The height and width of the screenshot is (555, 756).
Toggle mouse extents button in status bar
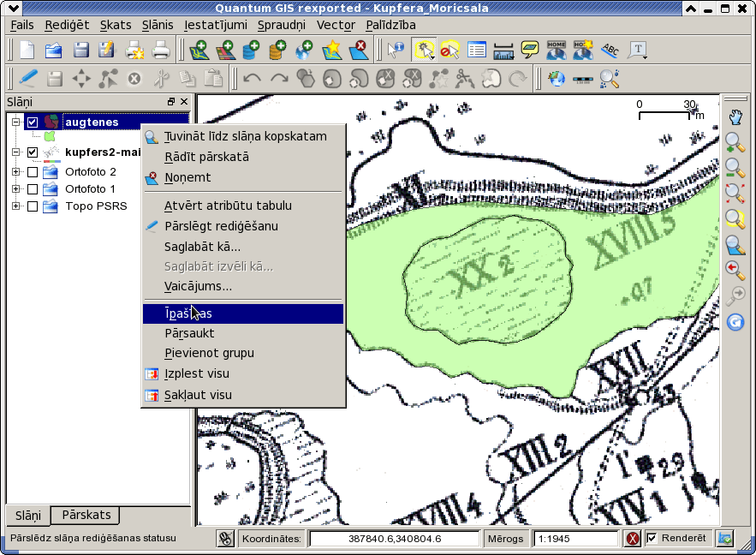(x=225, y=538)
